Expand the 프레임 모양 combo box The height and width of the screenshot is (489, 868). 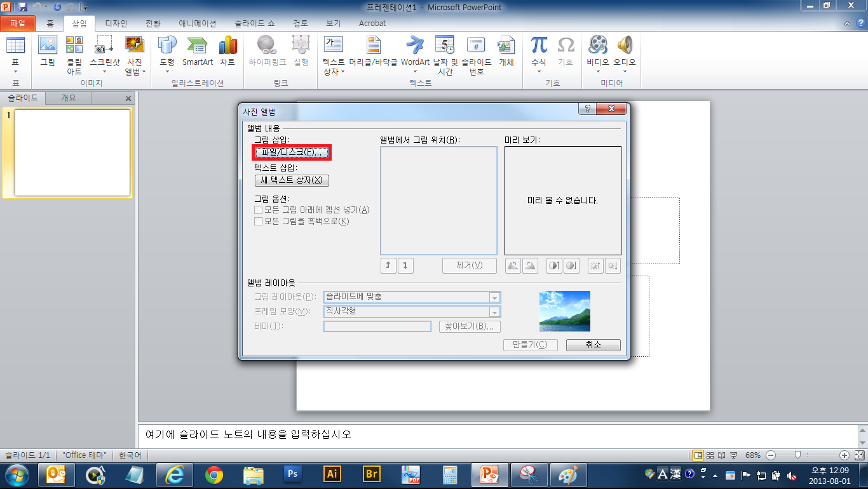click(x=494, y=312)
